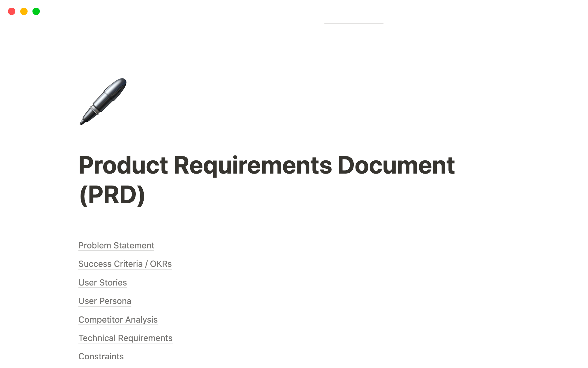Select User Persona navigation item
The image size is (588, 368).
pyautogui.click(x=104, y=301)
